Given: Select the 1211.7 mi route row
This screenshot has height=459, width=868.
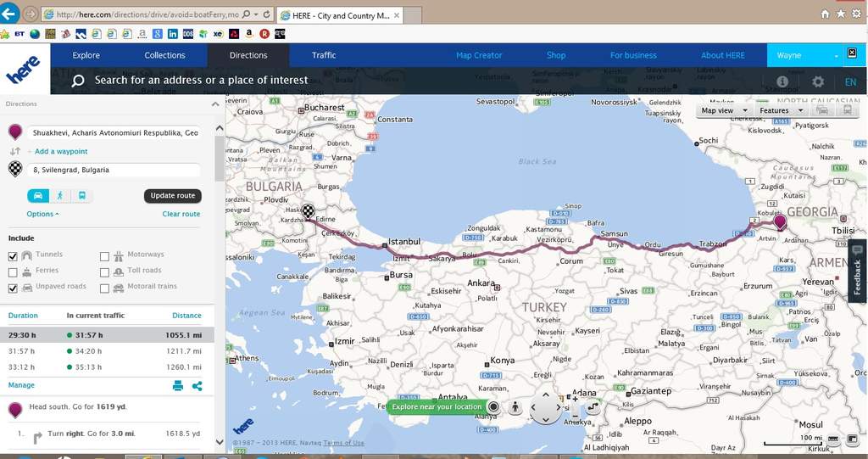Looking at the screenshot, I should point(107,351).
